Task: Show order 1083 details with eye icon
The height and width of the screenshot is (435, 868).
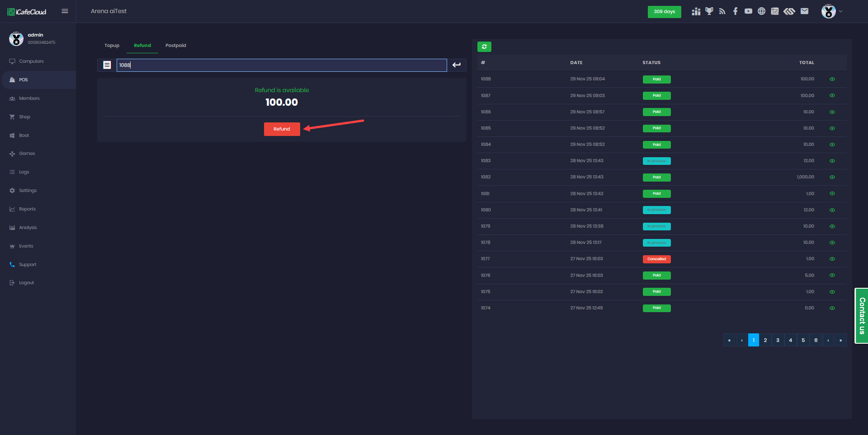Action: tap(832, 161)
